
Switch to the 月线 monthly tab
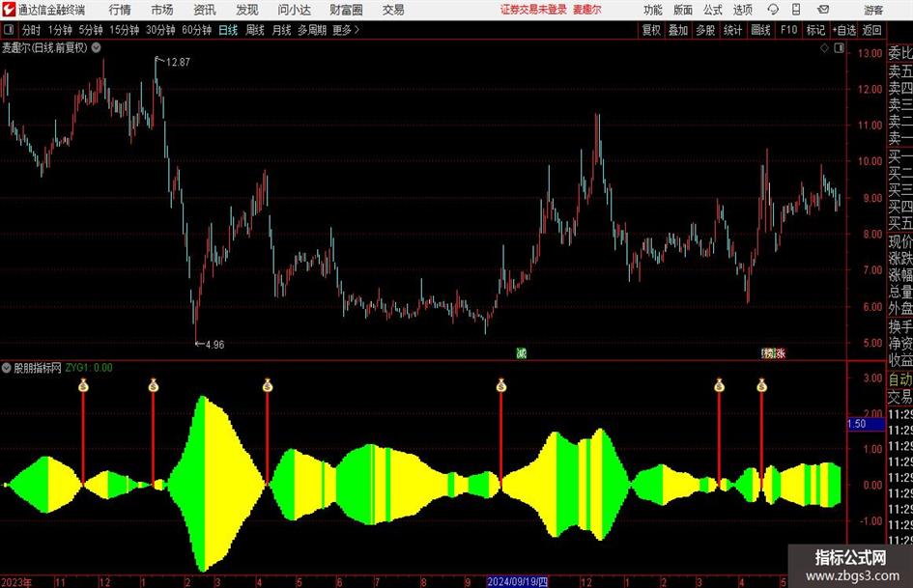tap(281, 30)
